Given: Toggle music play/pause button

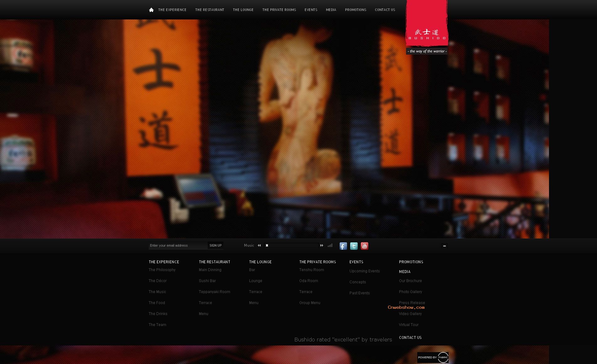Looking at the screenshot, I should tap(267, 245).
